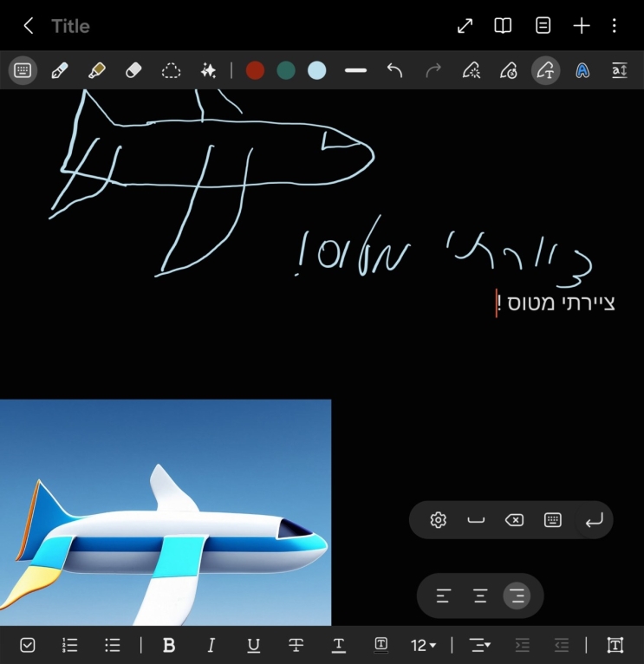The image size is (644, 664).
Task: Insert a text box
Action: (x=615, y=645)
